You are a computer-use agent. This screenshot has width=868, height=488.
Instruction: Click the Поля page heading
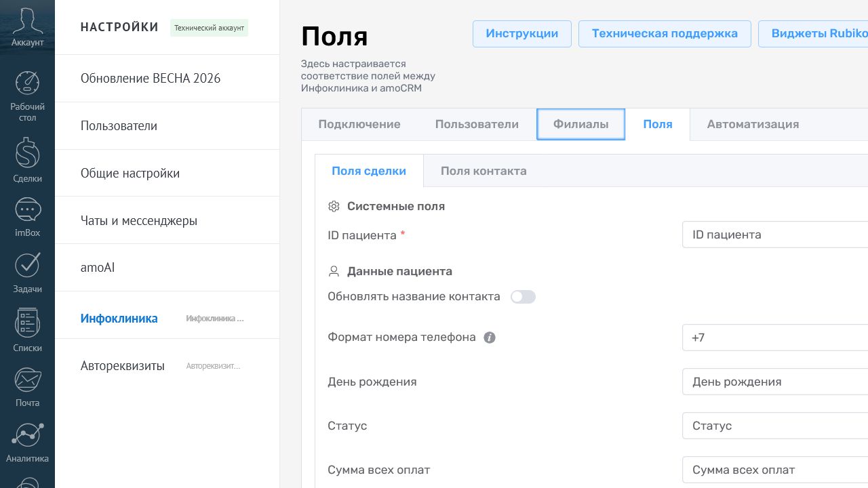coord(334,36)
